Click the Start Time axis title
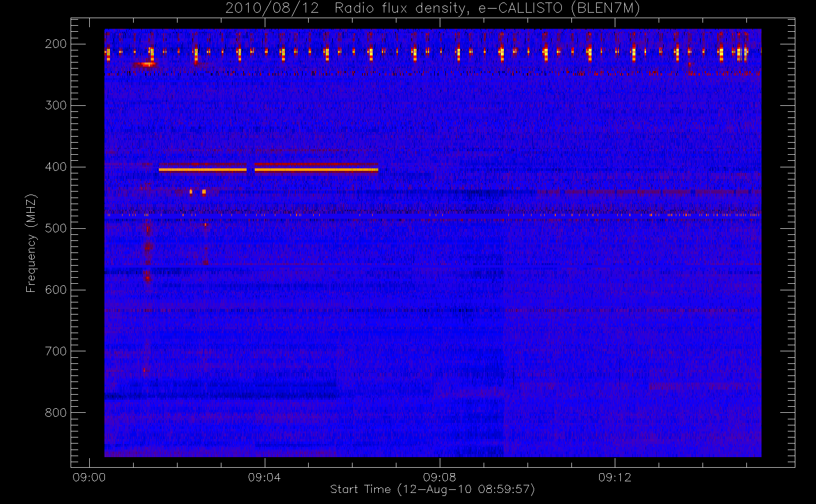This screenshot has width=816, height=504. 432,489
